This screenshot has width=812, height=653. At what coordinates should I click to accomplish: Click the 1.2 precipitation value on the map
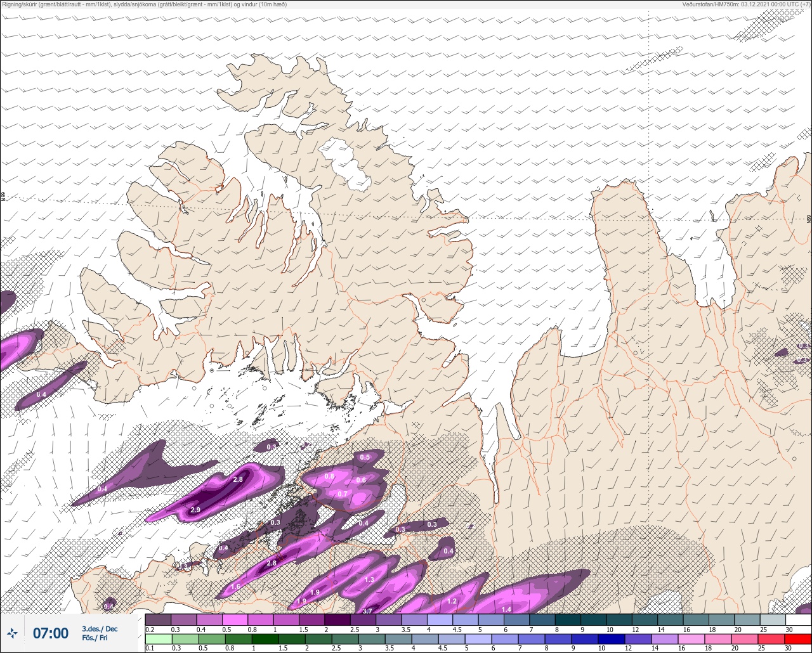(x=452, y=601)
